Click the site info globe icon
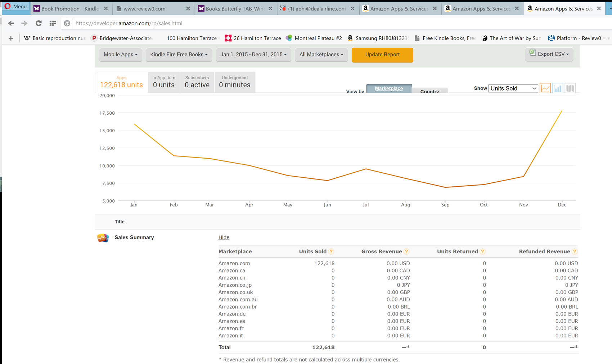This screenshot has height=364, width=612. tap(67, 23)
